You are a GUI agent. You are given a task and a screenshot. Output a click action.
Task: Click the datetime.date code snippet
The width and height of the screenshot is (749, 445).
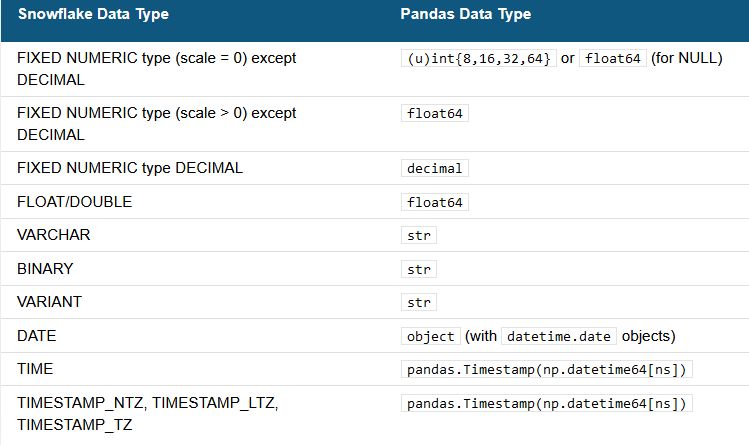(x=560, y=337)
